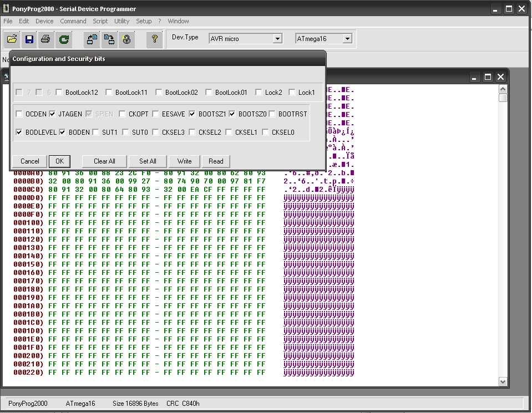The width and height of the screenshot is (532, 413).
Task: Uncheck the BOOTSZ0 checkbox
Action: pos(232,114)
